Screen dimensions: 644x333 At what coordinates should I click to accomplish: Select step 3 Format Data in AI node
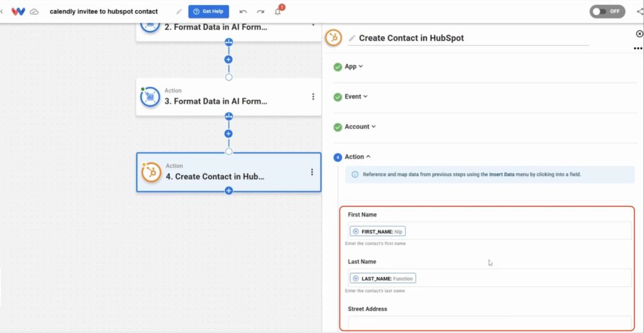click(229, 97)
